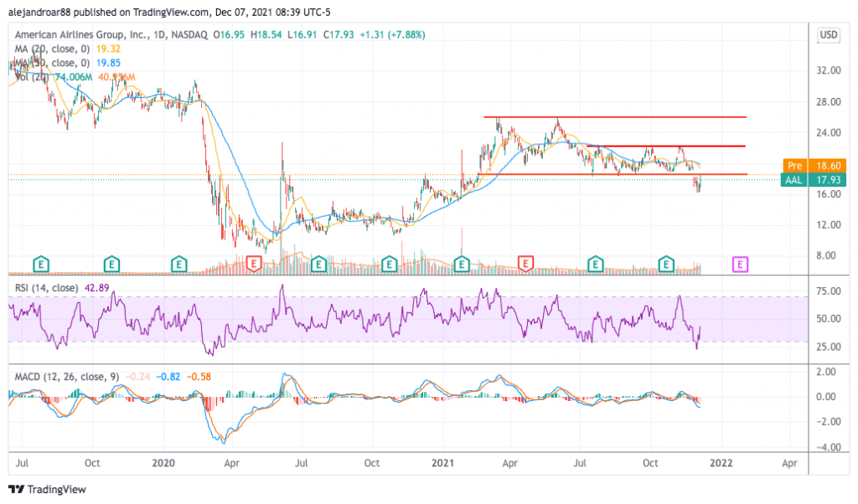Viewport: 858px width, 504px height.
Task: Open the green earnings marker for January 2020
Action: [179, 265]
